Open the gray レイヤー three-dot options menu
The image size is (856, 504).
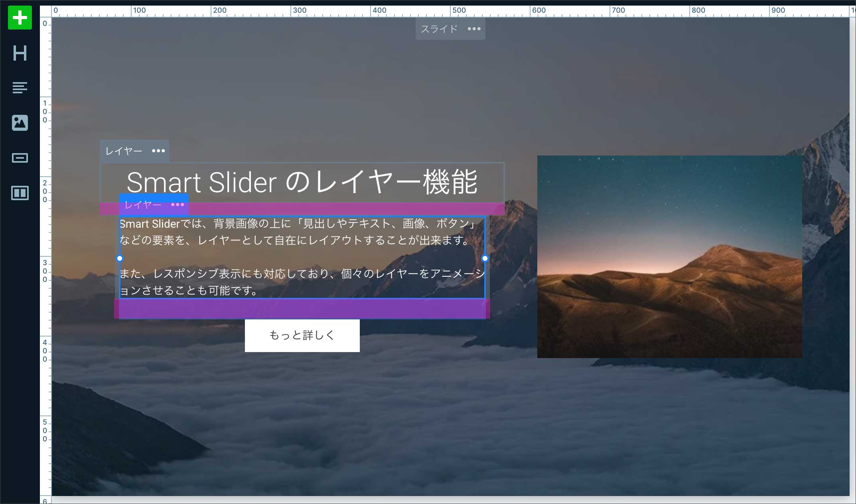(158, 151)
